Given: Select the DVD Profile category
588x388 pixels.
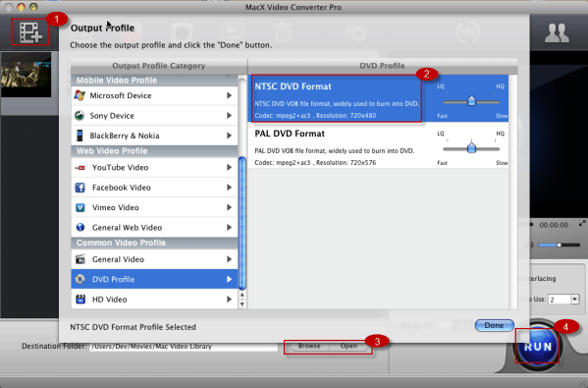Looking at the screenshot, I should click(154, 279).
